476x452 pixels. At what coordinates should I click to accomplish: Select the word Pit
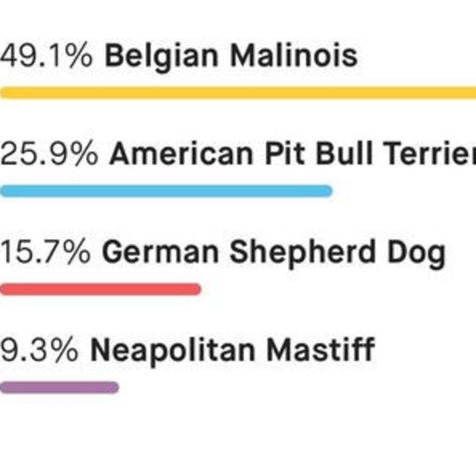(x=285, y=154)
